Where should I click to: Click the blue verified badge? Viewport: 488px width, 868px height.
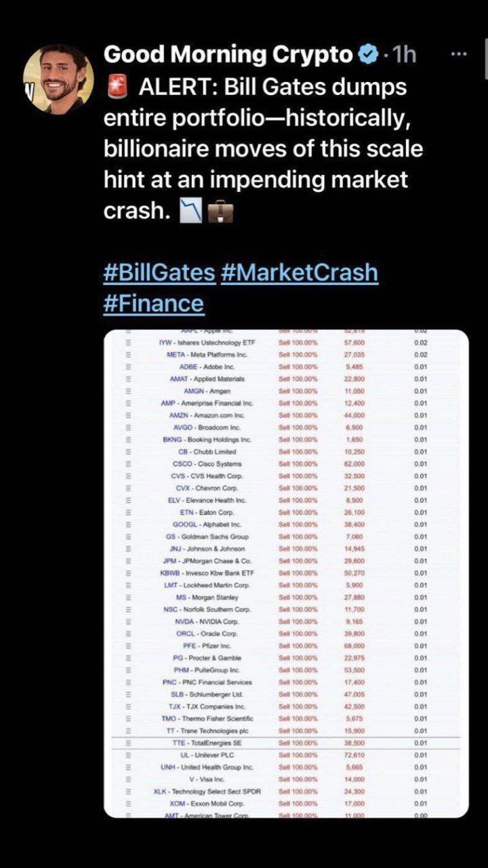(367, 56)
